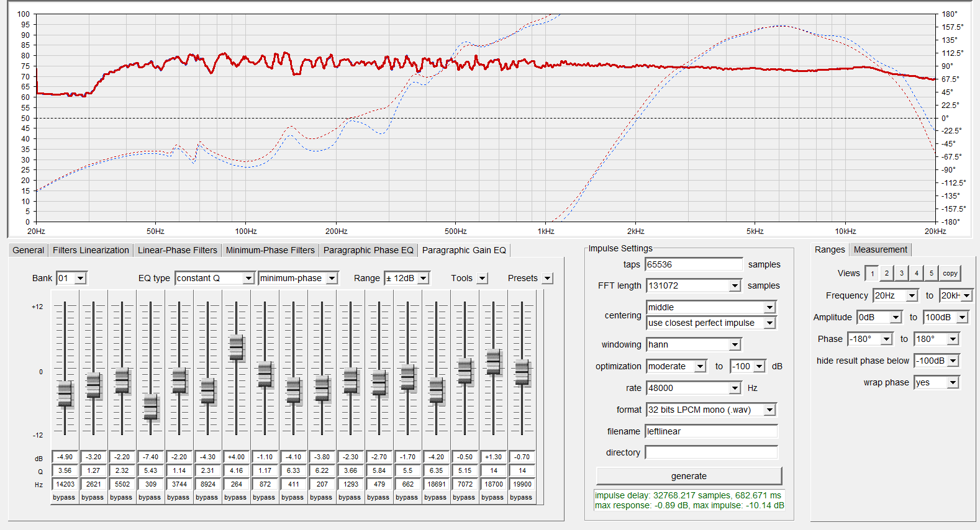Toggle bypass for the 14203 Hz band
Viewport: 980px width, 530px height.
coord(64,497)
